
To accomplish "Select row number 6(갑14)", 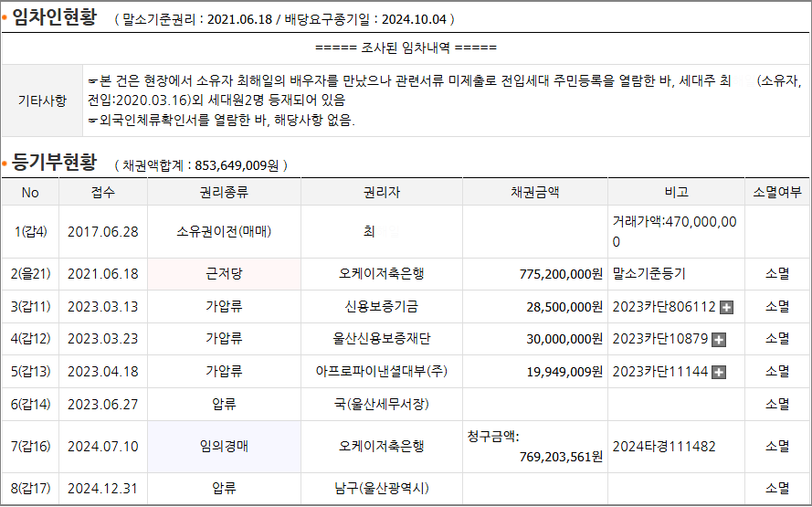I will coord(30,404).
